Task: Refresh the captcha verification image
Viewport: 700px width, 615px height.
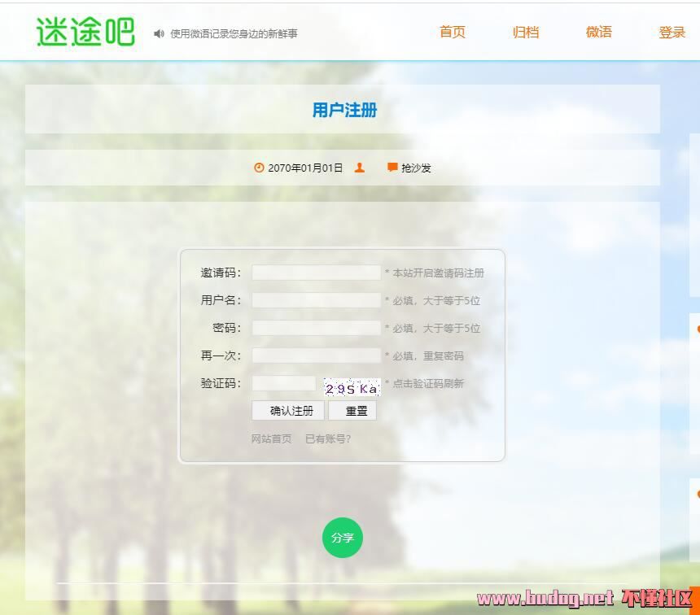Action: tap(352, 387)
